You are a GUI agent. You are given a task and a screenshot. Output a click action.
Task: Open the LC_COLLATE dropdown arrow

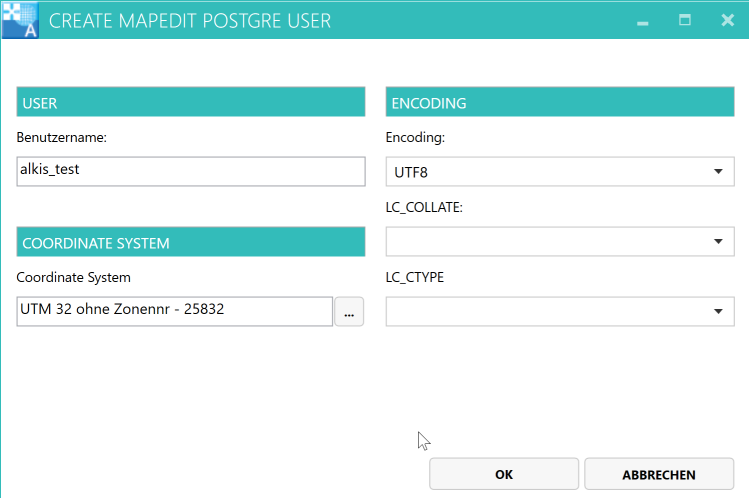[718, 241]
